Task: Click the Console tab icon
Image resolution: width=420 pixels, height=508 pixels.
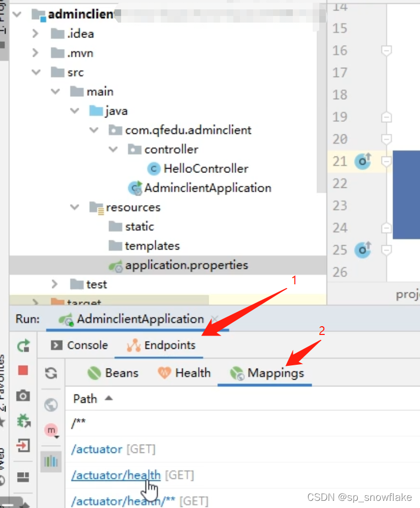Action: 57,345
